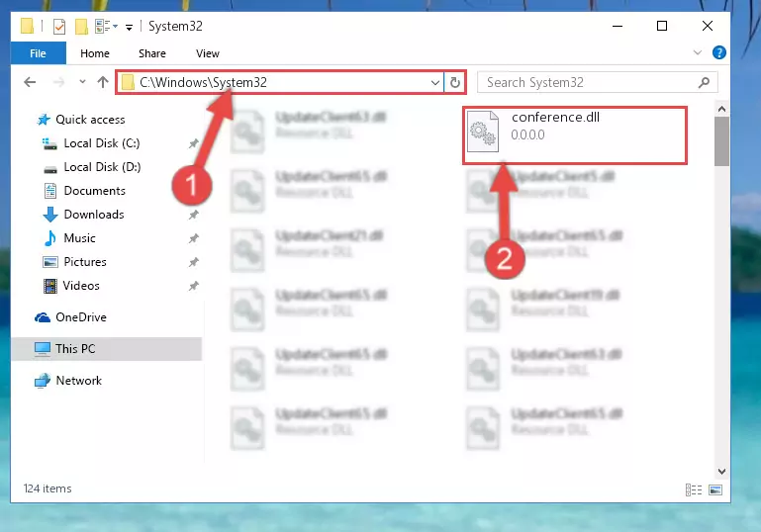Open Pictures in the sidebar
This screenshot has width=761, height=532.
[85, 262]
